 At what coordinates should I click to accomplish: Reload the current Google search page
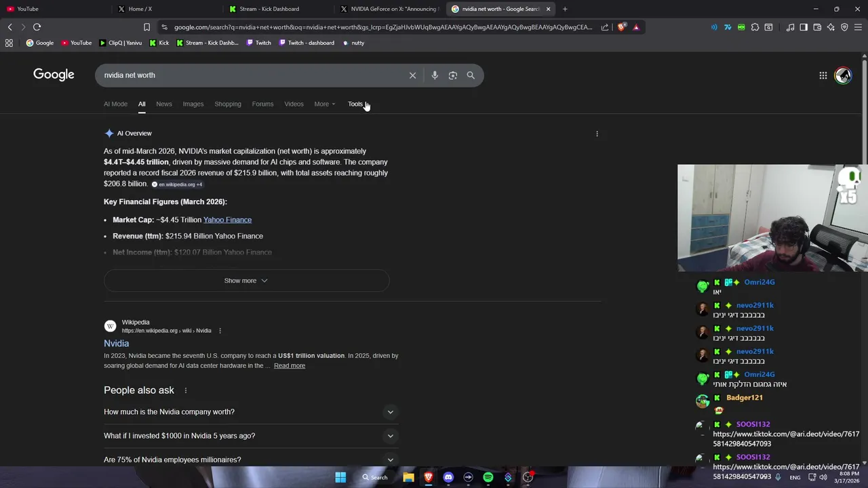click(37, 27)
